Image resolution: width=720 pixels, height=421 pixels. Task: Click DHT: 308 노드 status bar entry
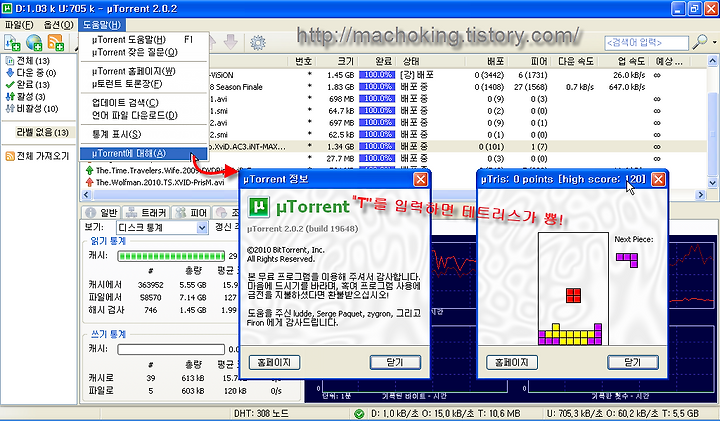[x=261, y=414]
